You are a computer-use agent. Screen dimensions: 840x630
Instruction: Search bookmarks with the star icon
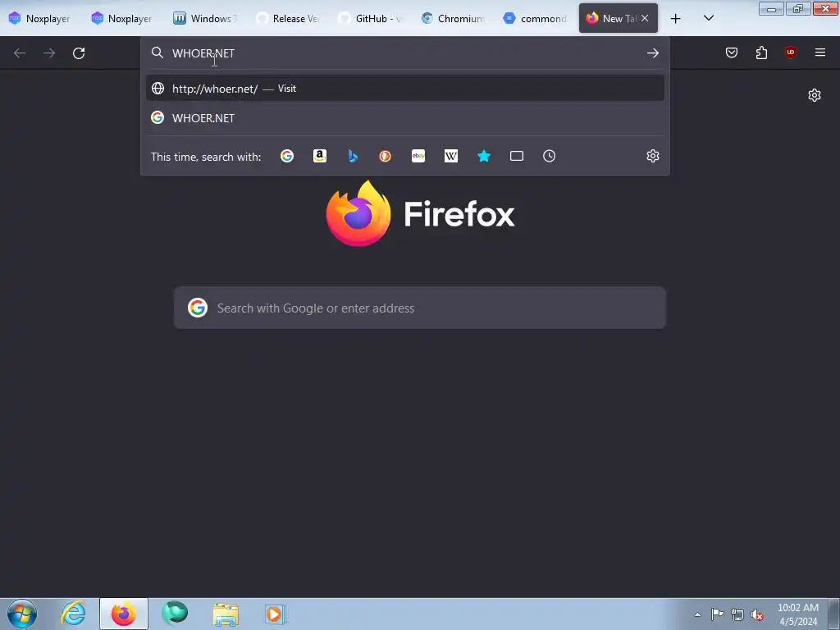click(484, 156)
